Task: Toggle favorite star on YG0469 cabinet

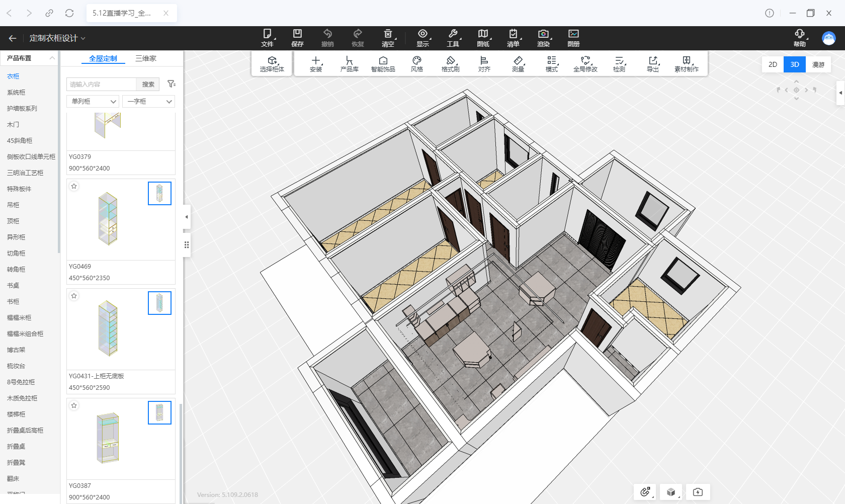Action: [74, 187]
